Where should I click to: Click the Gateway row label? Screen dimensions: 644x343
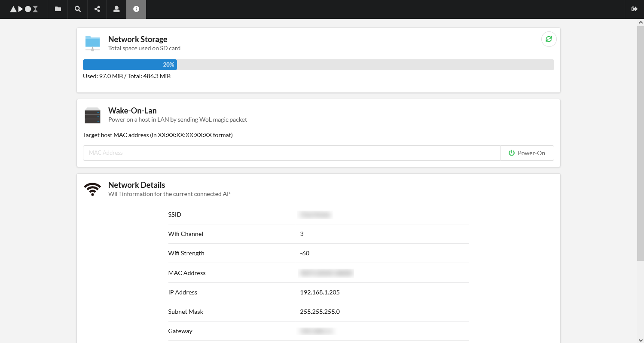pyautogui.click(x=180, y=331)
